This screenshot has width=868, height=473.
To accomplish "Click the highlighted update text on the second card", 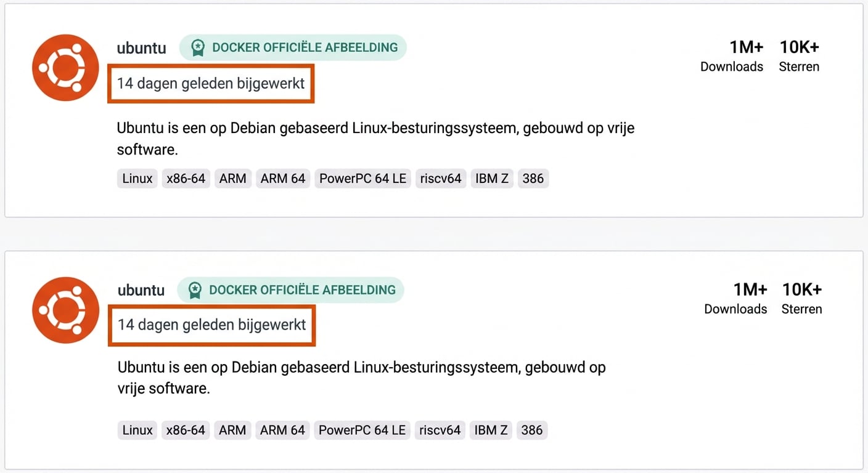I will point(211,325).
